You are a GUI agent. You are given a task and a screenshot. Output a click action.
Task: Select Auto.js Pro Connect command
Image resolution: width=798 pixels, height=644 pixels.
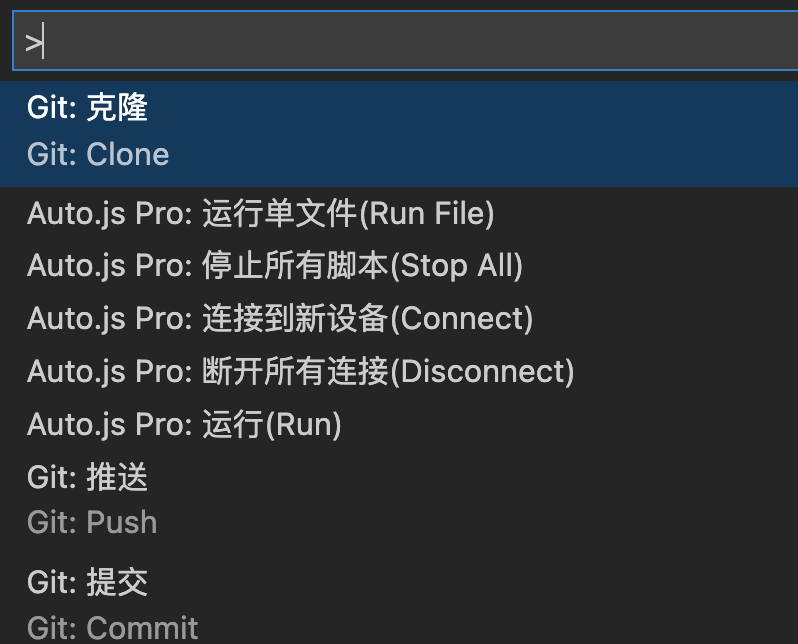(x=280, y=319)
